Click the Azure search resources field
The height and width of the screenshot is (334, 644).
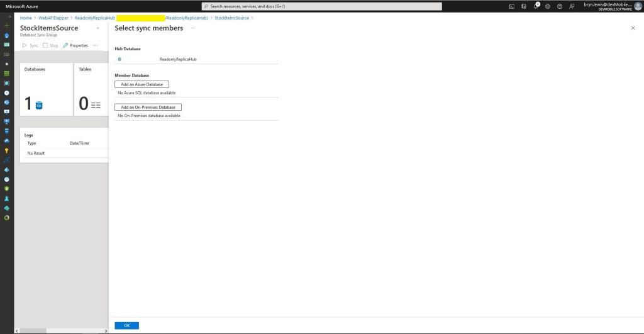pyautogui.click(x=321, y=6)
